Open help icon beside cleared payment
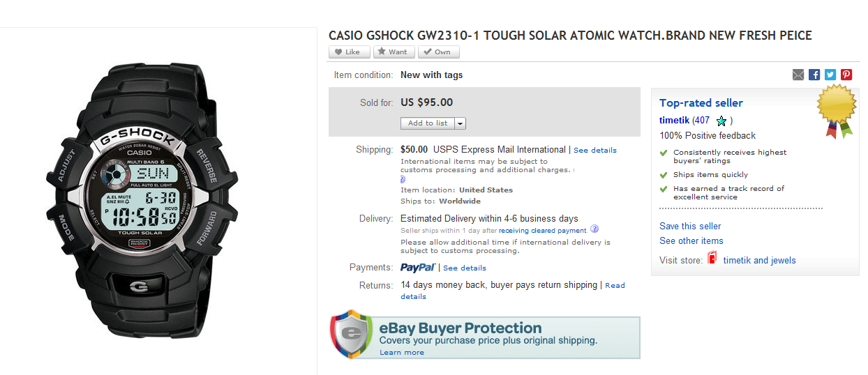The height and width of the screenshot is (375, 868). pyautogui.click(x=594, y=229)
